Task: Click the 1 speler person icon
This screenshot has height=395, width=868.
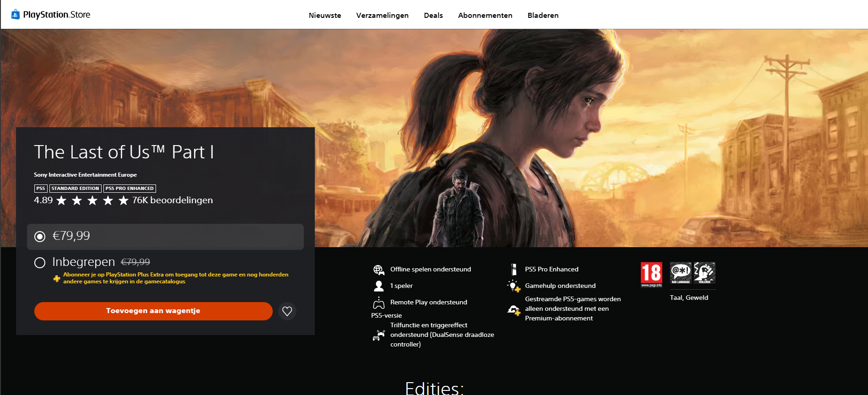Action: [379, 286]
